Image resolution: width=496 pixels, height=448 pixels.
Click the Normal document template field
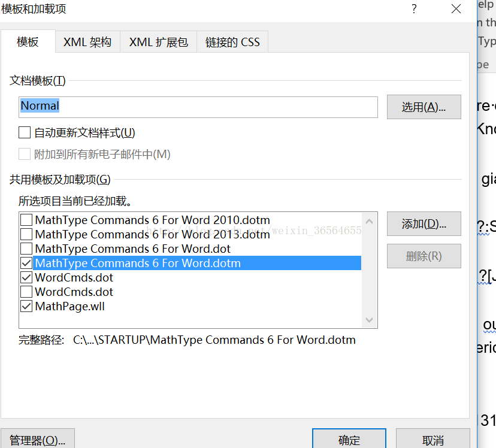click(198, 107)
